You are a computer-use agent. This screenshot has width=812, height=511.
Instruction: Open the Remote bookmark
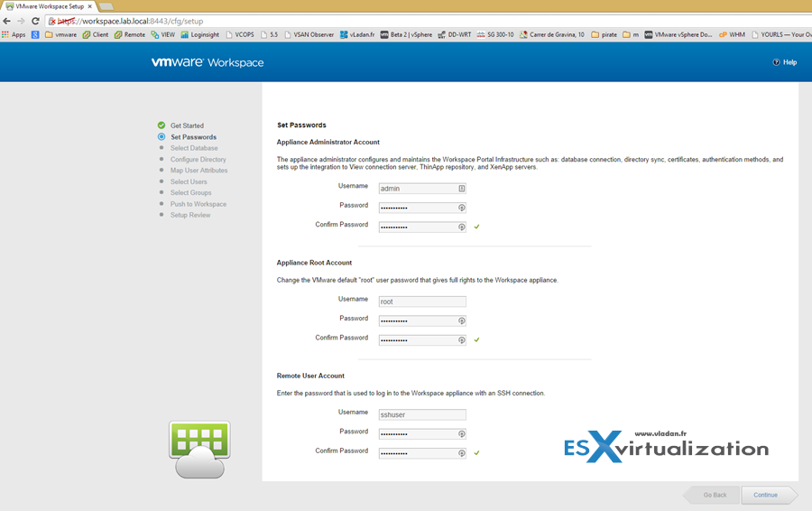130,34
